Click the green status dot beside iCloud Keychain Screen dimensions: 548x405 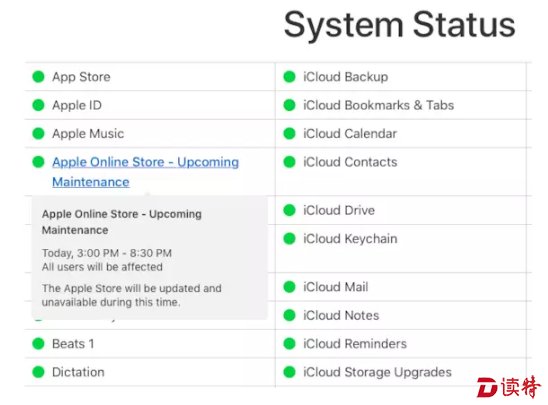point(289,238)
